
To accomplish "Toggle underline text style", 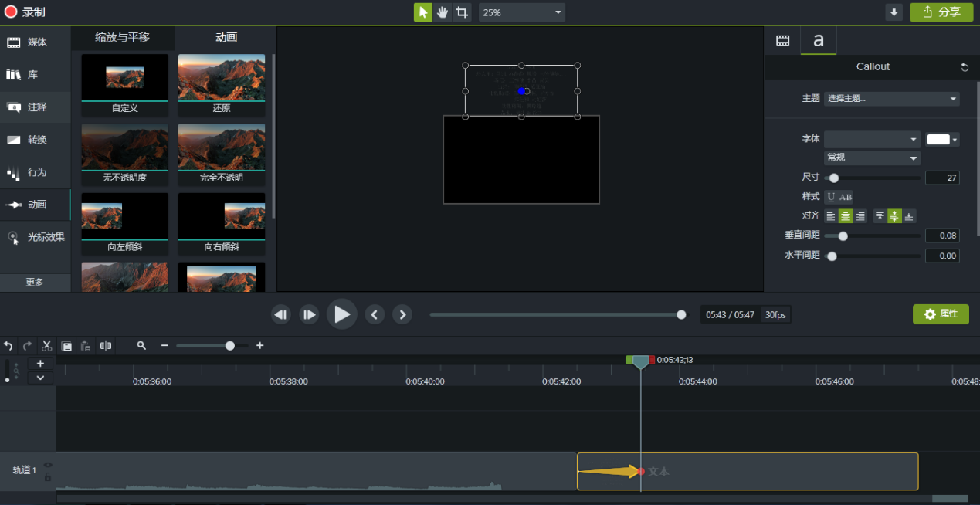I will 831,197.
